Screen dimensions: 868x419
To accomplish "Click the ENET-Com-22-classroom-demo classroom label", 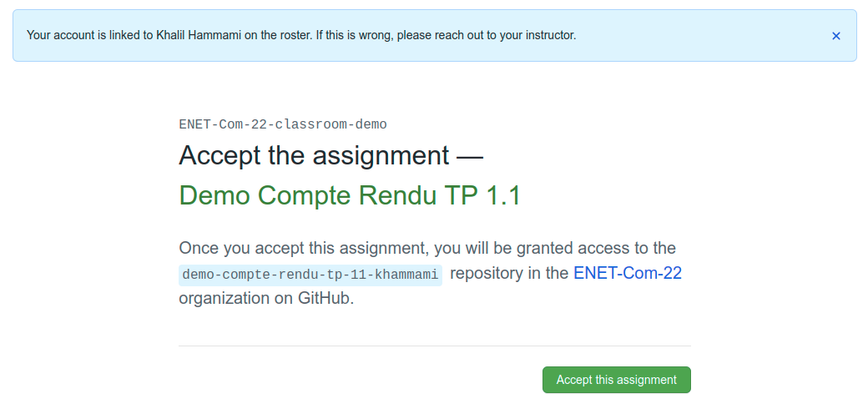I will (282, 124).
